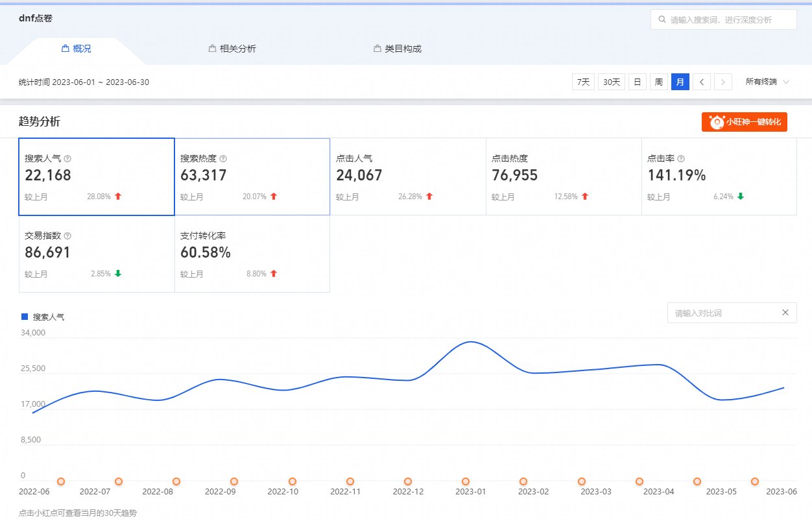Click the 小旺神一键转化 button
Image resolution: width=812 pixels, height=521 pixels.
tap(745, 122)
